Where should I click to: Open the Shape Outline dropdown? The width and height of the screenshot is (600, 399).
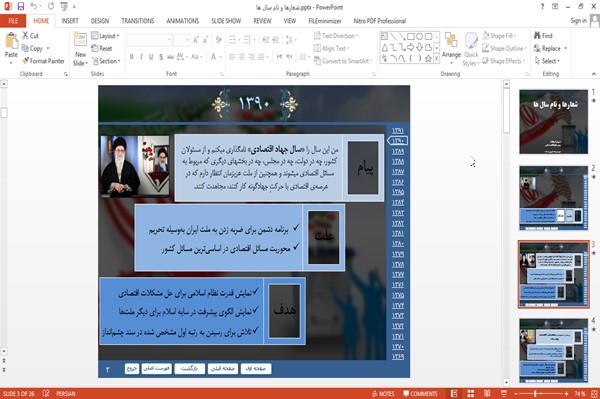tap(504, 49)
